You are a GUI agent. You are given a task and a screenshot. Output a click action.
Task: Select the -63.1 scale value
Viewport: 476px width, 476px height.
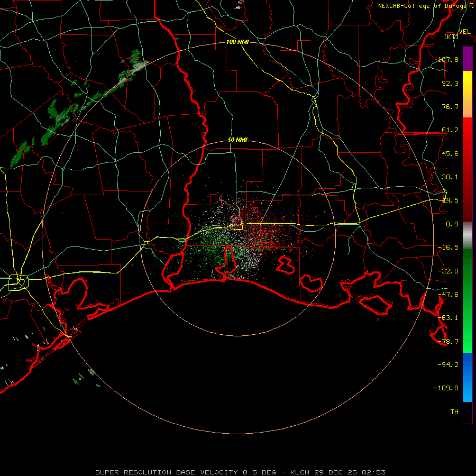(448, 318)
